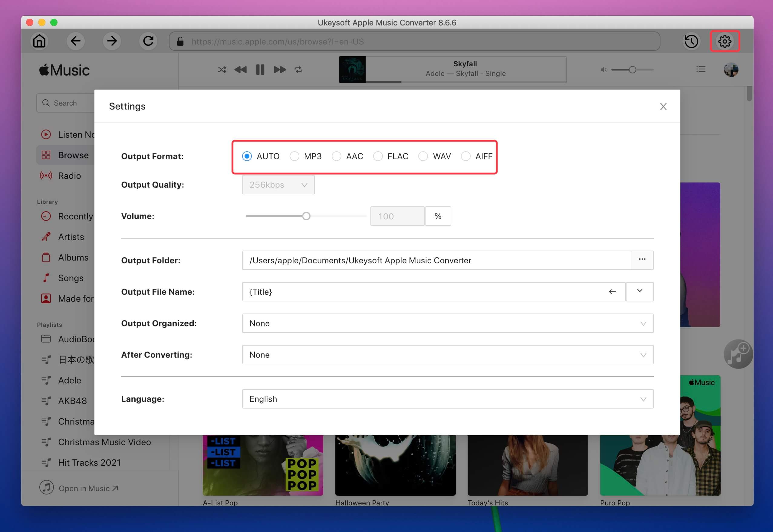The height and width of the screenshot is (532, 773).
Task: Click the repeat playback icon
Action: (x=298, y=70)
